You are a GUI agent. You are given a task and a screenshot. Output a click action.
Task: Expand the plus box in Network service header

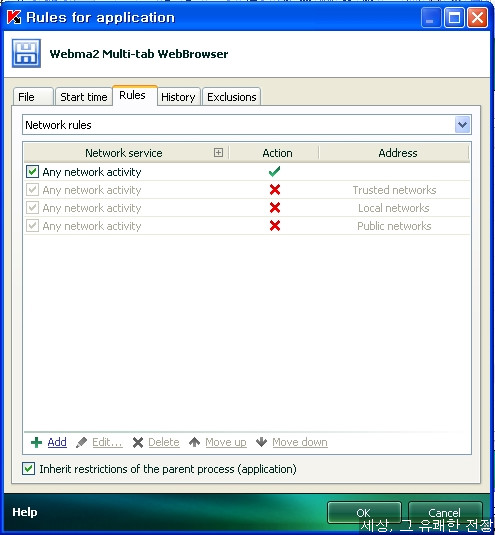click(218, 153)
